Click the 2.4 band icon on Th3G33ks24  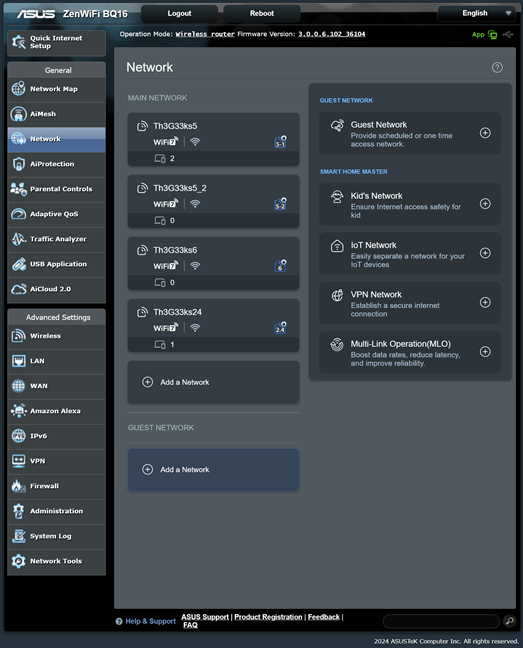[281, 328]
